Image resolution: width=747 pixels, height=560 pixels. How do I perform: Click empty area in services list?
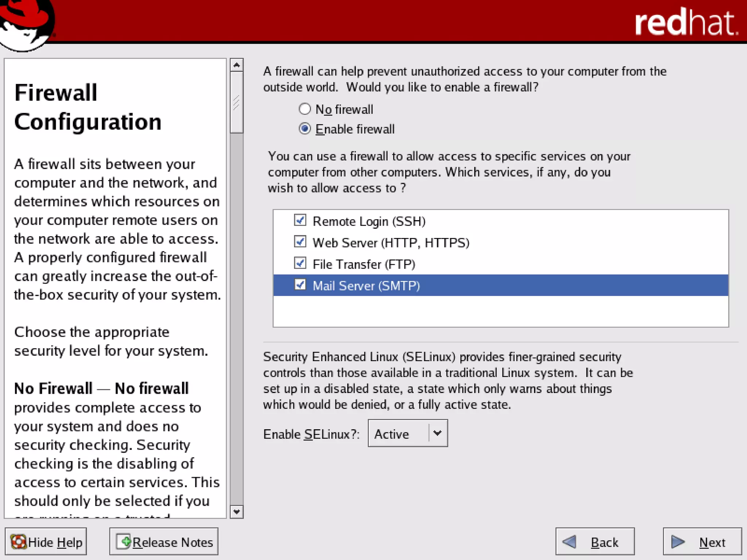coord(500,311)
